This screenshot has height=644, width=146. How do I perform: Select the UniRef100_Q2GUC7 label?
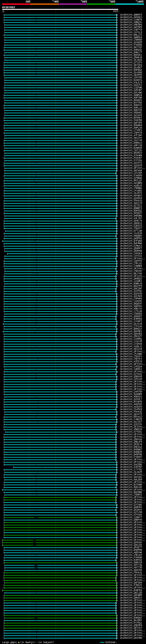(131, 399)
